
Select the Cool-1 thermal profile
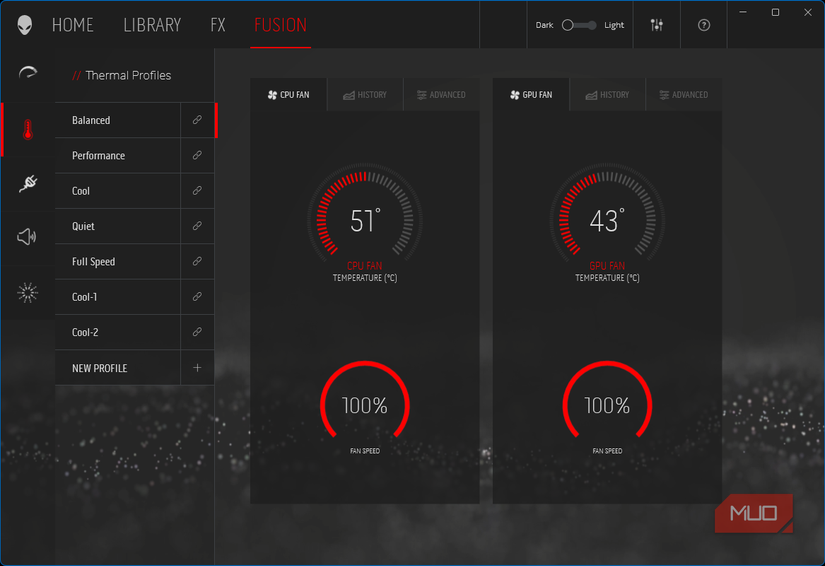pos(118,297)
